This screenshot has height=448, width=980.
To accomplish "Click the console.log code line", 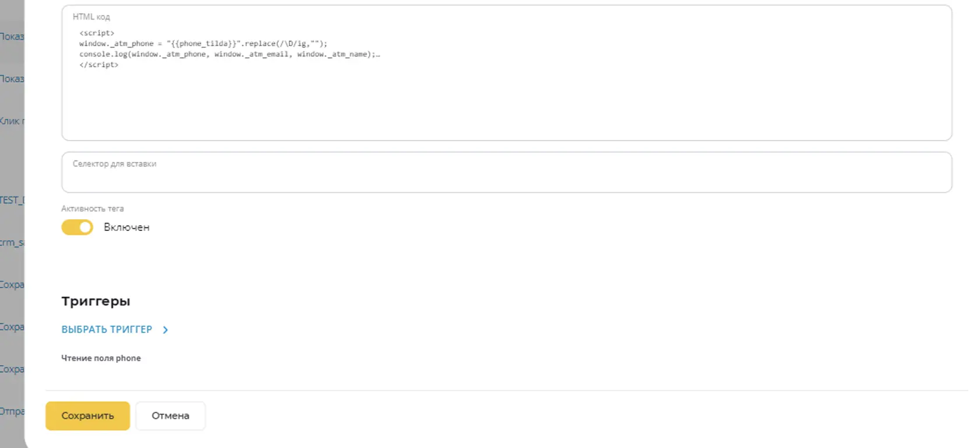I will (229, 54).
